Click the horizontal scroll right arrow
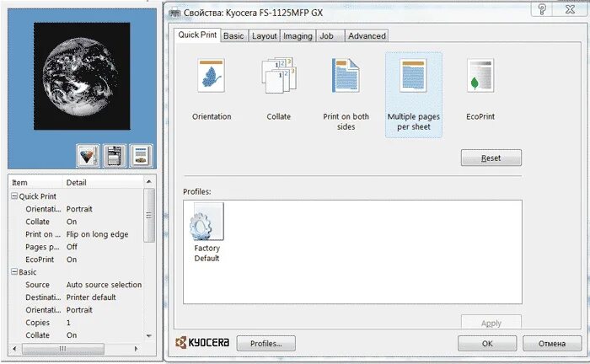590x364 pixels. pos(136,349)
